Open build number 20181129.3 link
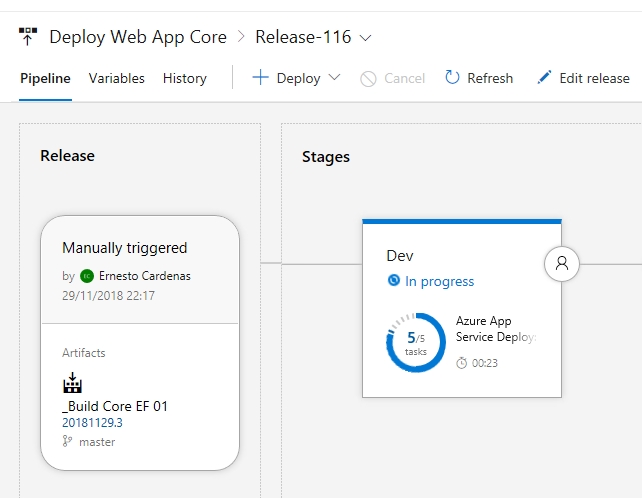Image resolution: width=642 pixels, height=498 pixels. pyautogui.click(x=92, y=423)
